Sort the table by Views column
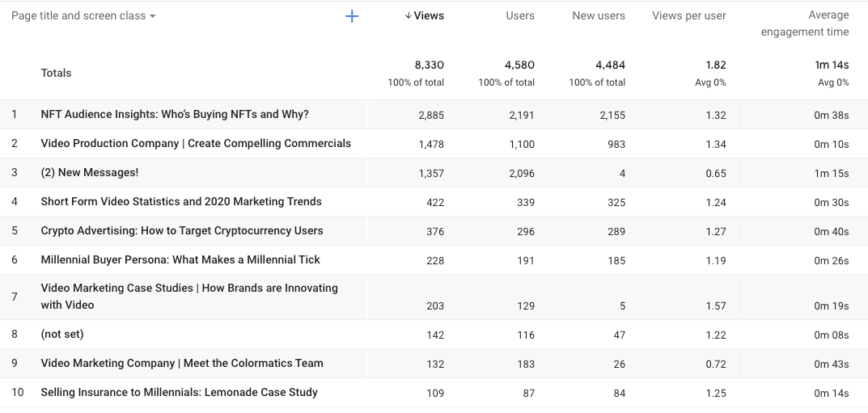 coord(428,16)
